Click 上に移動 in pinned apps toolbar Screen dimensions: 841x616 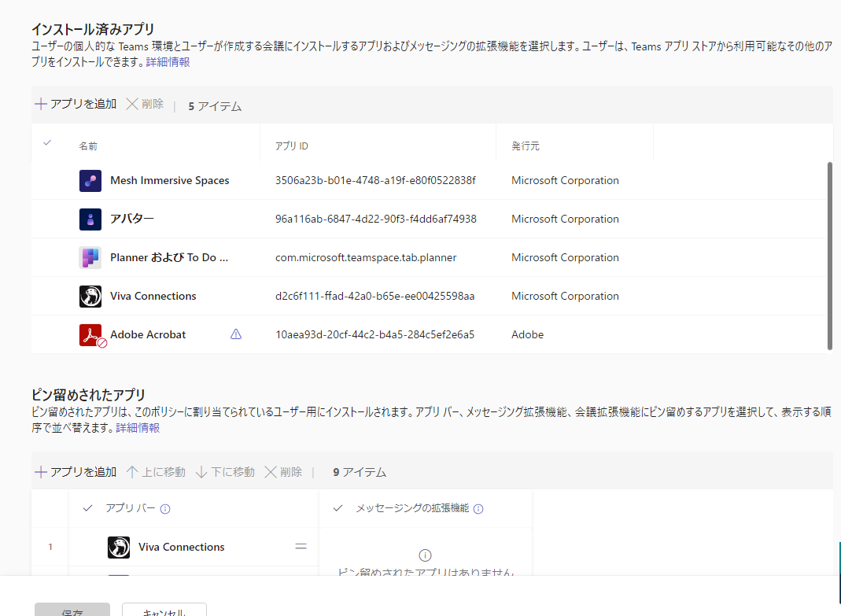156,472
